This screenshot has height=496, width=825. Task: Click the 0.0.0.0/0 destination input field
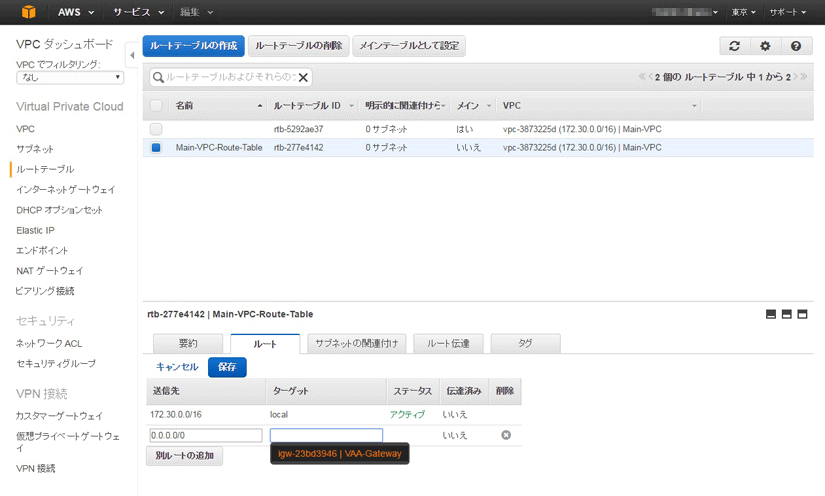[205, 435]
